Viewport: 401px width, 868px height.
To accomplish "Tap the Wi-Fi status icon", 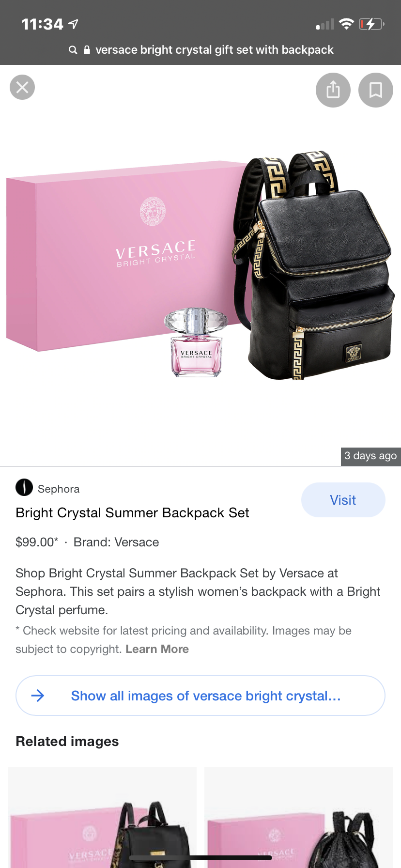I will click(x=346, y=24).
